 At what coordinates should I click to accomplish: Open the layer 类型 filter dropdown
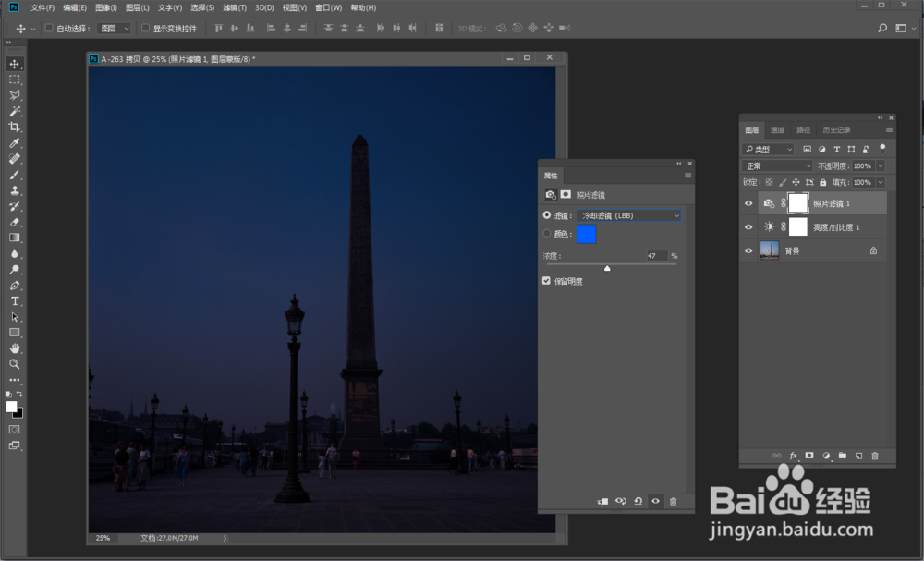(x=769, y=149)
